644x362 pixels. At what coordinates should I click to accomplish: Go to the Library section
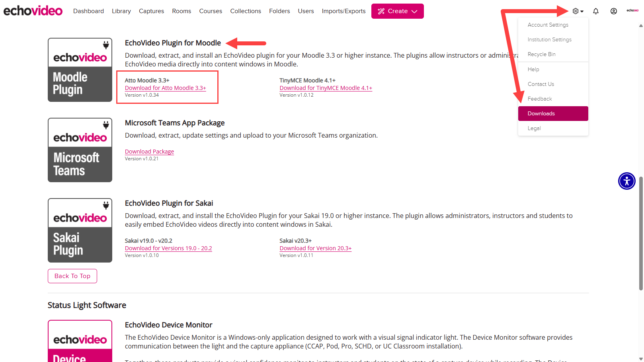click(121, 11)
